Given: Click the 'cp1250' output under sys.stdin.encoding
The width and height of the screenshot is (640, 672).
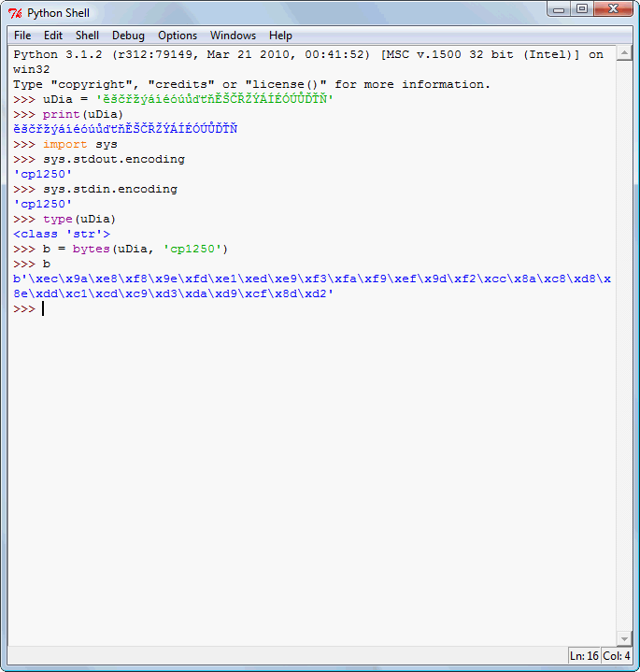Looking at the screenshot, I should [x=42, y=205].
